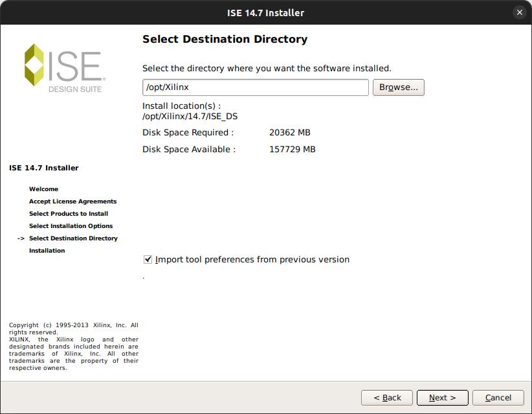This screenshot has height=414, width=532.
Task: Click the ISE Design Suite logo
Action: tap(65, 68)
